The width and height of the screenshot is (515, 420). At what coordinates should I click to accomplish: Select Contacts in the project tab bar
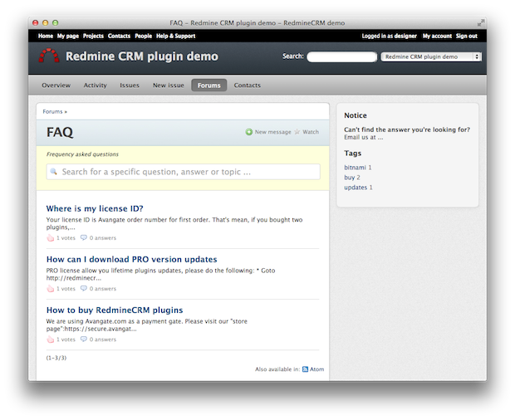click(247, 85)
